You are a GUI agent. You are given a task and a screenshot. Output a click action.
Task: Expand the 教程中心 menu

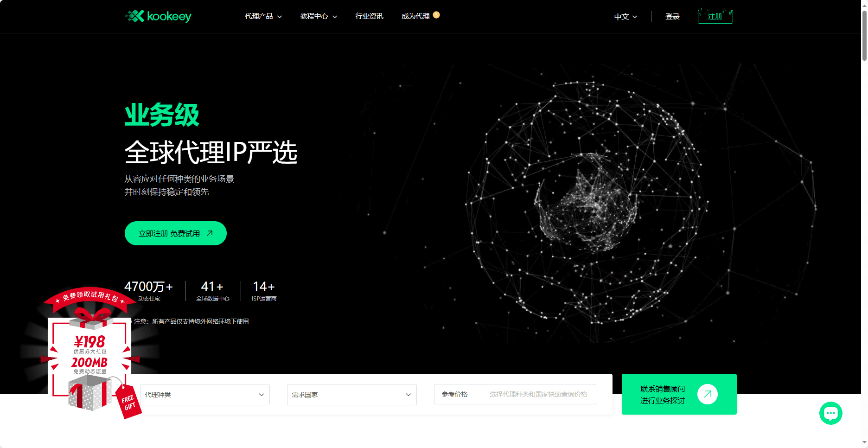click(319, 16)
